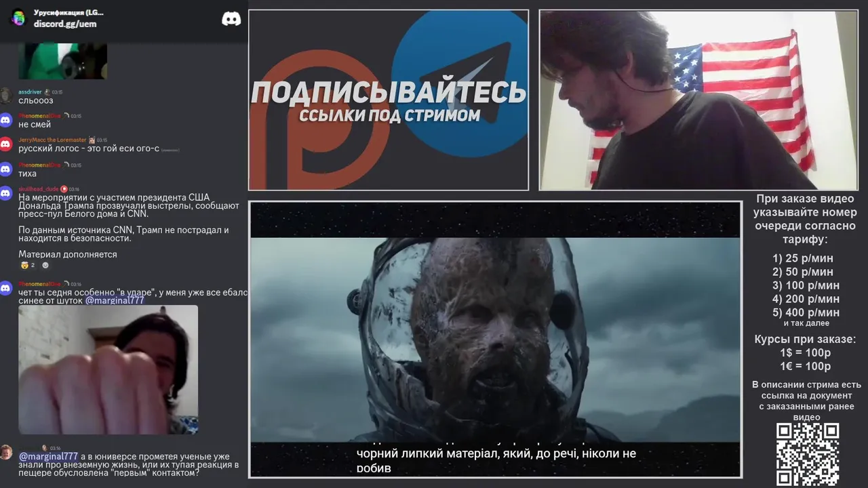
Task: Click the 03:16 timestamp next to skullhead_dude
Action: (74, 189)
